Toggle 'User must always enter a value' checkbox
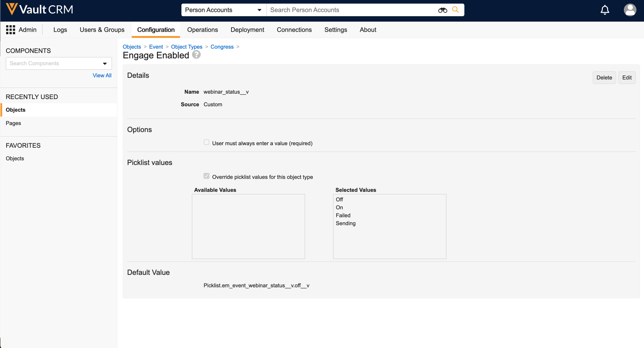 [x=207, y=142]
